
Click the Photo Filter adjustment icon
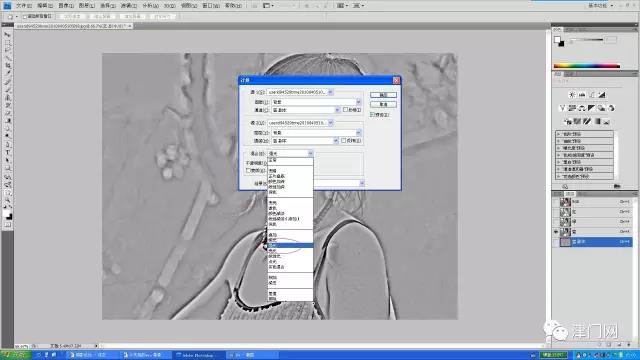tap(602, 108)
